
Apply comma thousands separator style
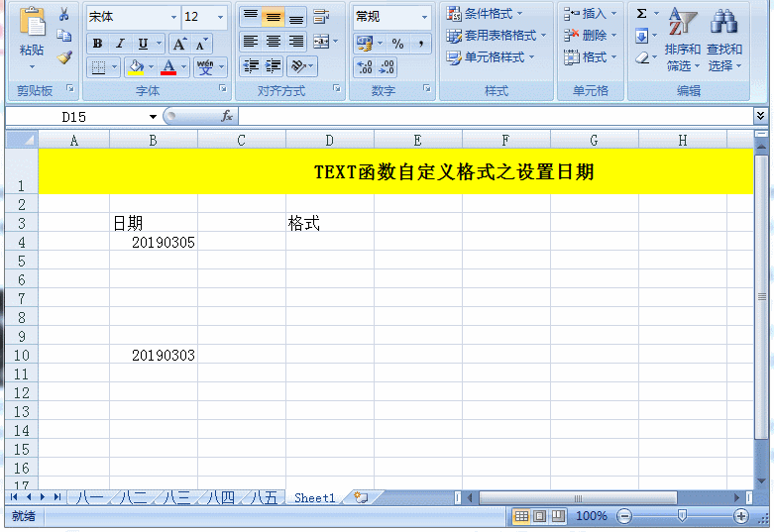click(420, 44)
